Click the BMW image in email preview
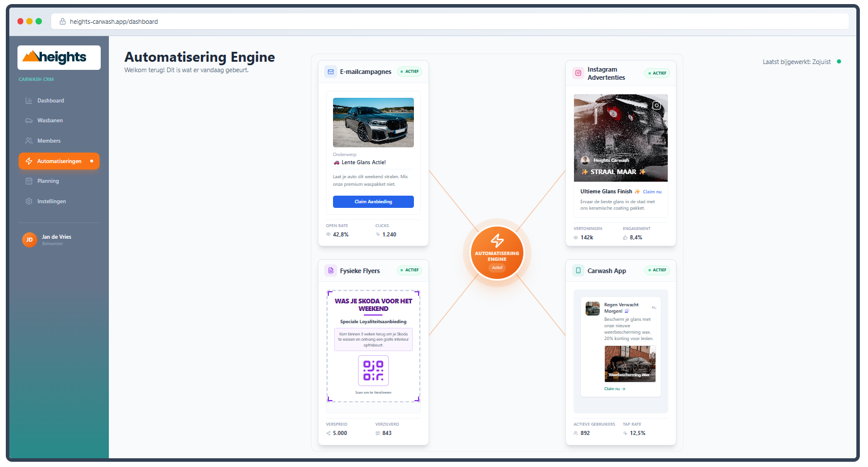Image resolution: width=868 pixels, height=467 pixels. (x=373, y=122)
